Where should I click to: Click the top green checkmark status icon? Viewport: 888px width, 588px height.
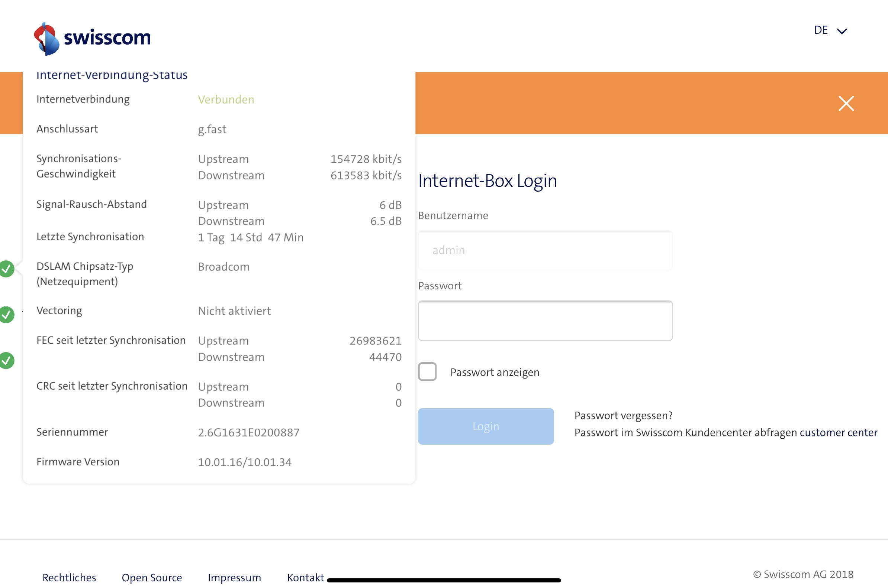pos(7,269)
